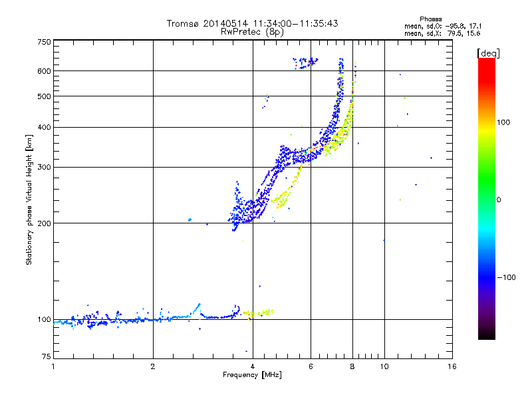
Task: Click the y-axis tick label '100'
Action: [x=44, y=320]
